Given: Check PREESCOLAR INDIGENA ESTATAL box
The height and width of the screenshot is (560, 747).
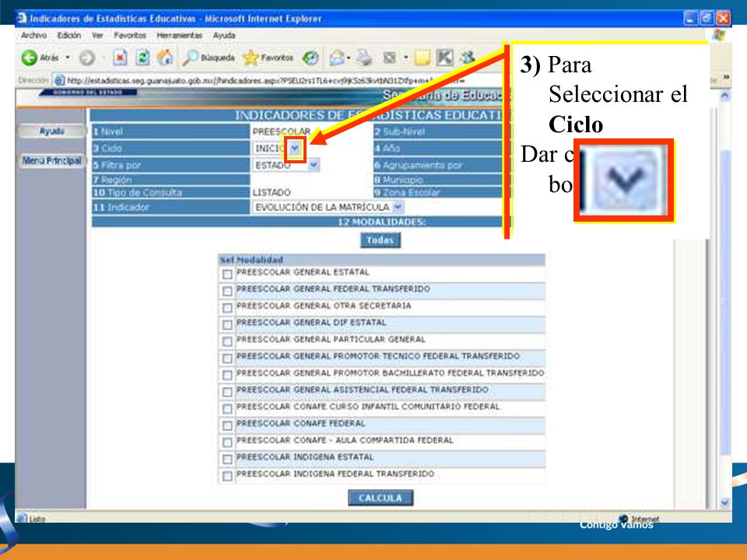Looking at the screenshot, I should [227, 459].
